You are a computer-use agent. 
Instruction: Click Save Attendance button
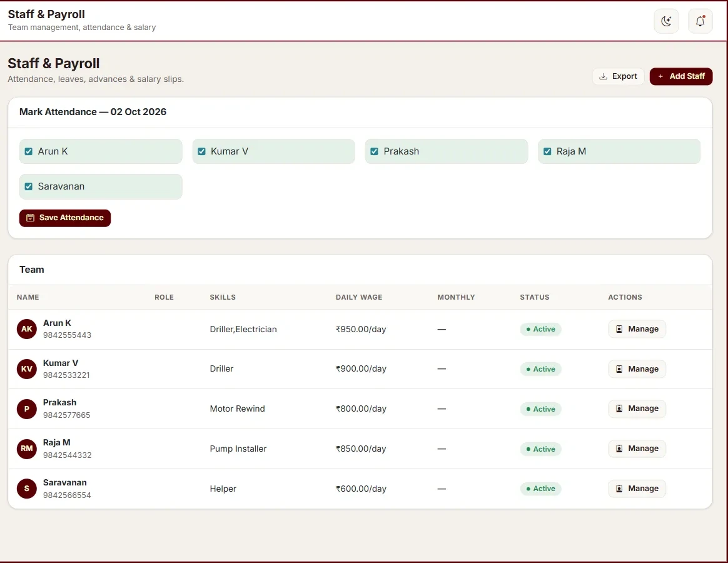coord(65,218)
